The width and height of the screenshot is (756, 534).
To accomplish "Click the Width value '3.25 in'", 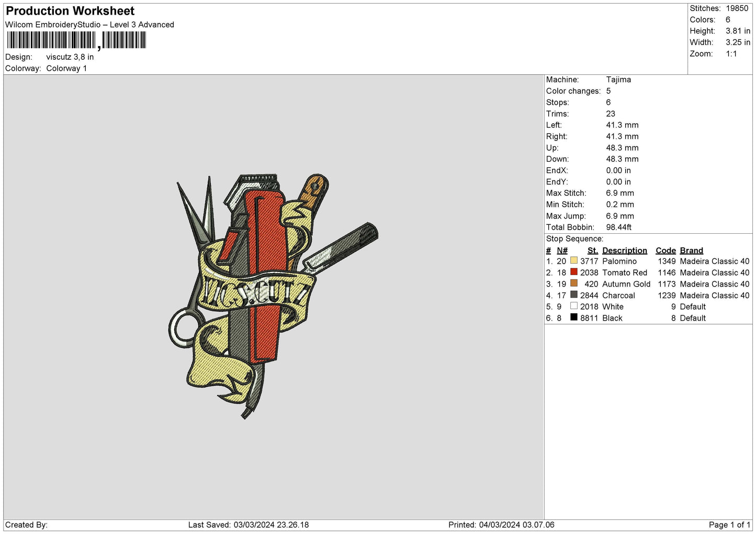I will click(738, 42).
